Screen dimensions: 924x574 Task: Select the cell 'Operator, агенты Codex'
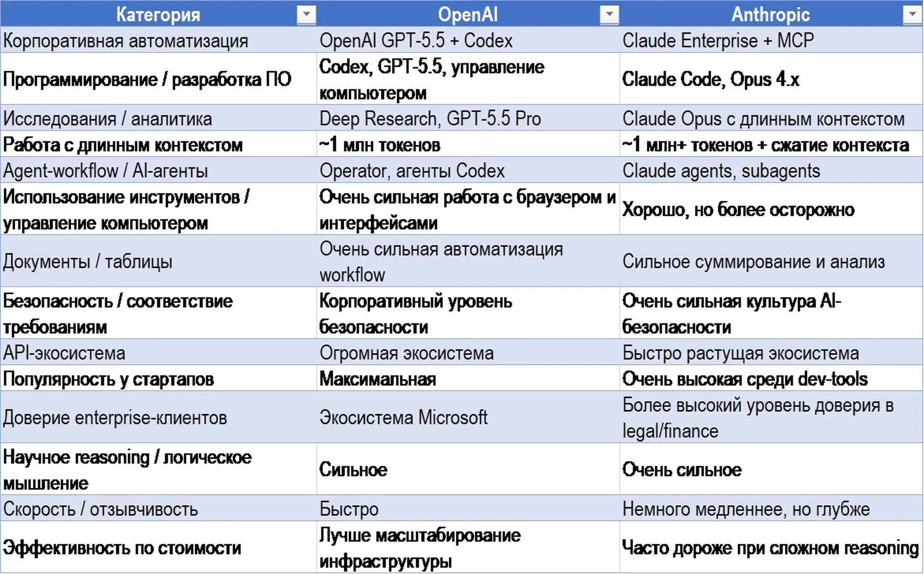[x=468, y=170]
